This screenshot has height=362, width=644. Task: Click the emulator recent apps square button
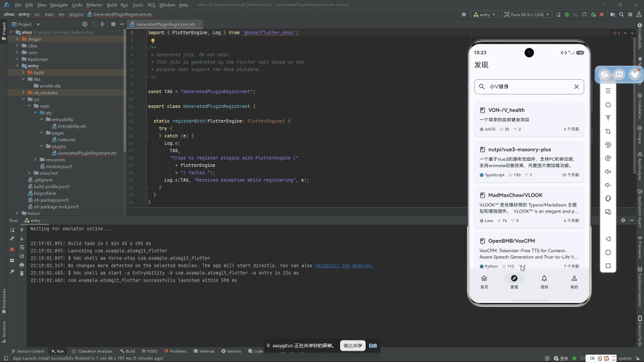click(608, 266)
